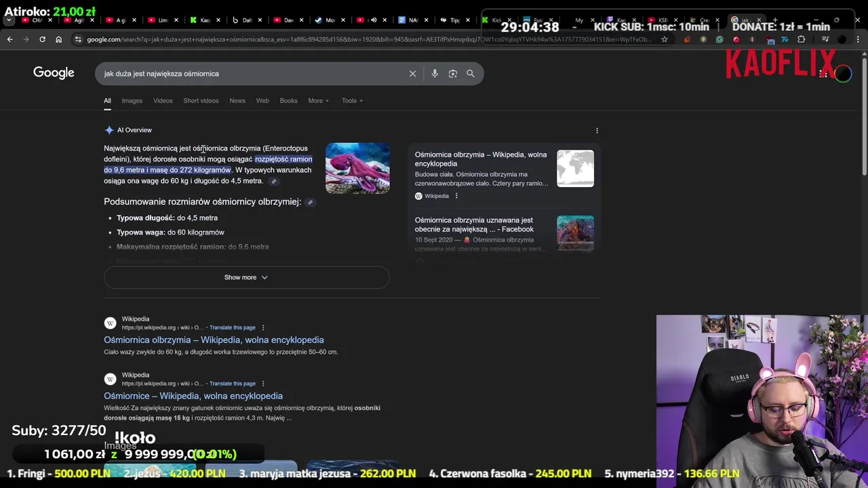
Task: Switch to News results tab
Action: [x=237, y=101]
